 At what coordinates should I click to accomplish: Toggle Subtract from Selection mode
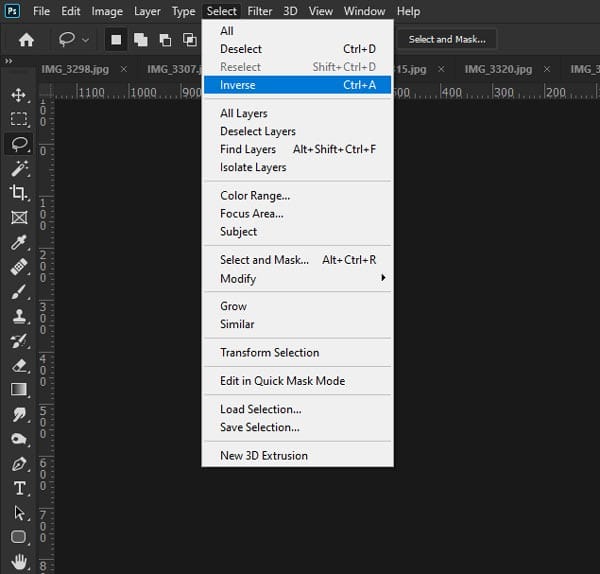point(164,40)
